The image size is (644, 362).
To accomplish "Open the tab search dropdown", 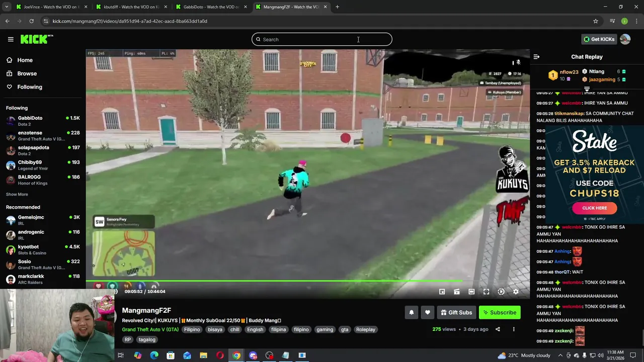I will pos(7,7).
